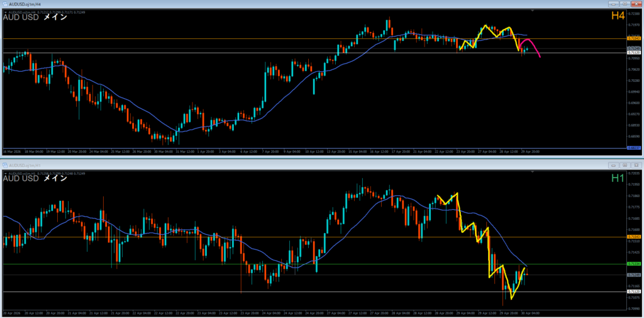The image size is (644, 318).
Task: Select the green 0.71334 price label on H1
Action: coord(634,264)
